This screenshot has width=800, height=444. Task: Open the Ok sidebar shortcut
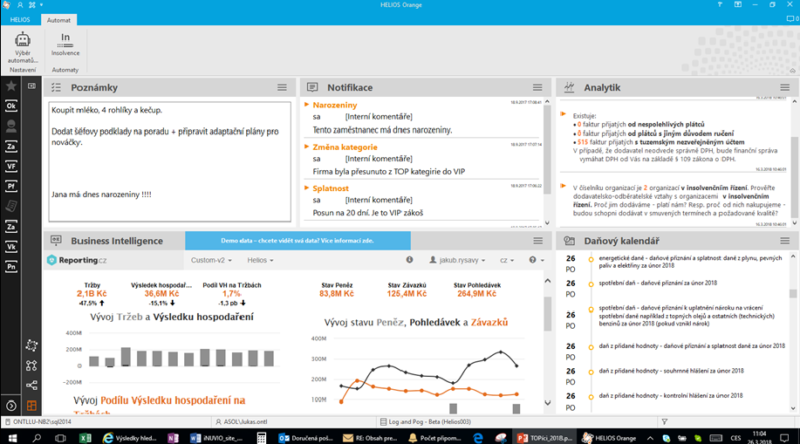(11, 106)
